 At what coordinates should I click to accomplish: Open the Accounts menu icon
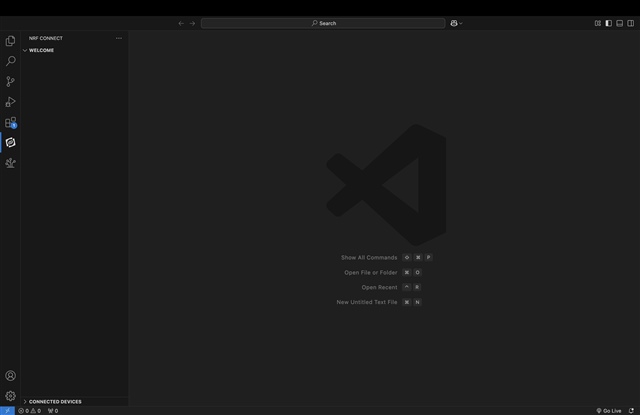(11, 376)
